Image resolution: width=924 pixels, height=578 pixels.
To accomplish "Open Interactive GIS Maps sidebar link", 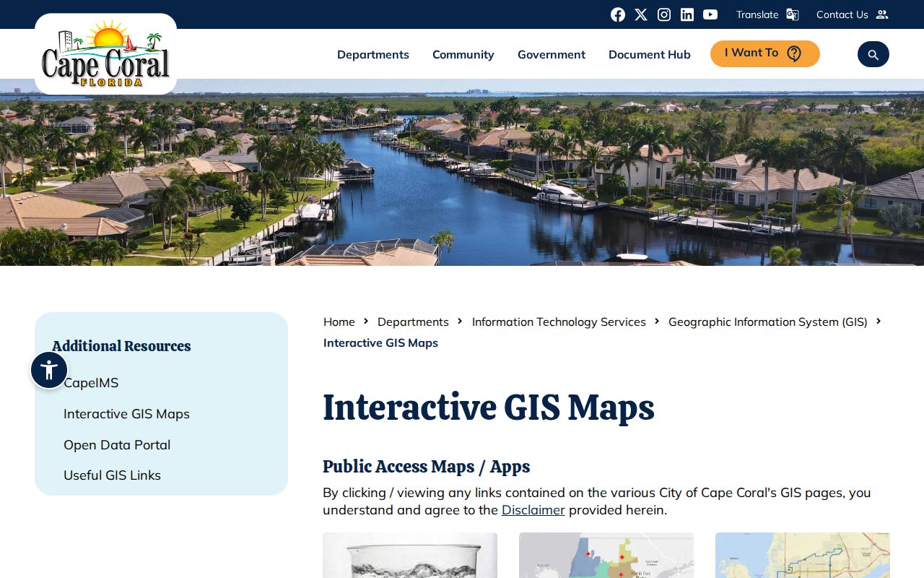I will [x=126, y=414].
